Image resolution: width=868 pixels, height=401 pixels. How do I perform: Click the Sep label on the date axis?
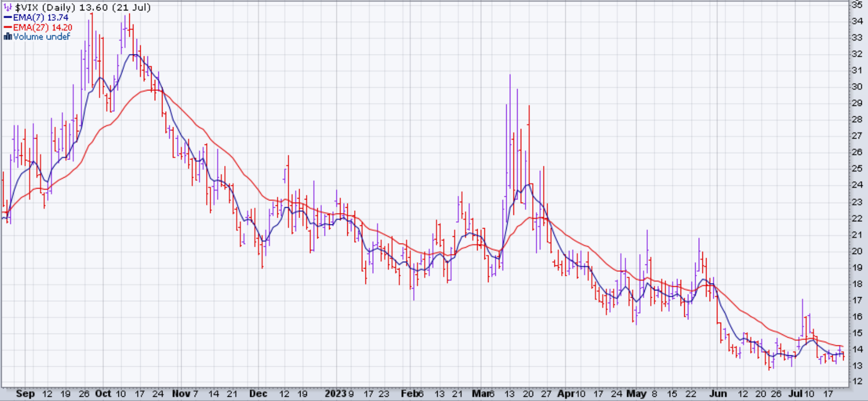pos(25,394)
